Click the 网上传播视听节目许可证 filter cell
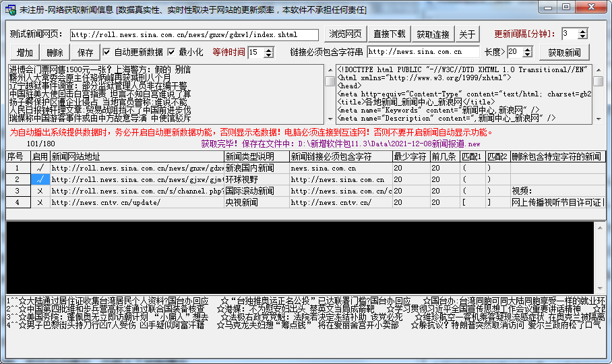 558,202
